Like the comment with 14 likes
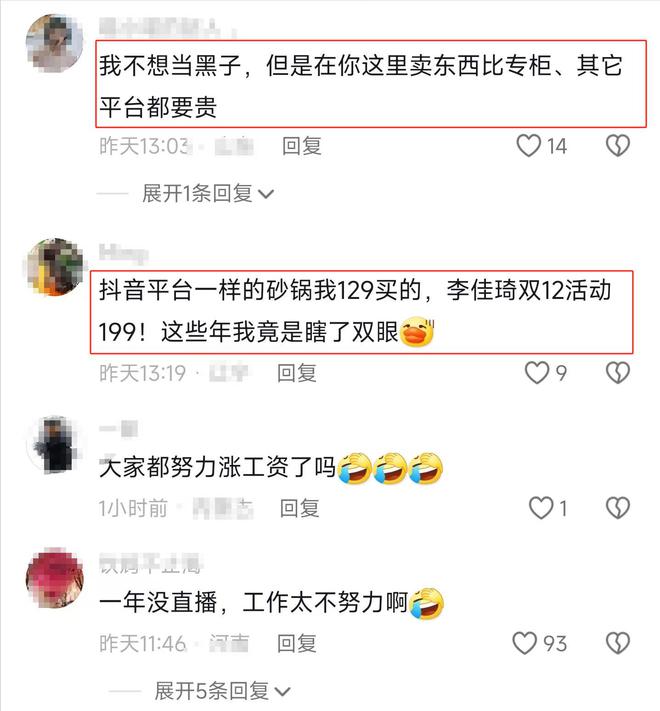The width and height of the screenshot is (660, 711). 529,146
